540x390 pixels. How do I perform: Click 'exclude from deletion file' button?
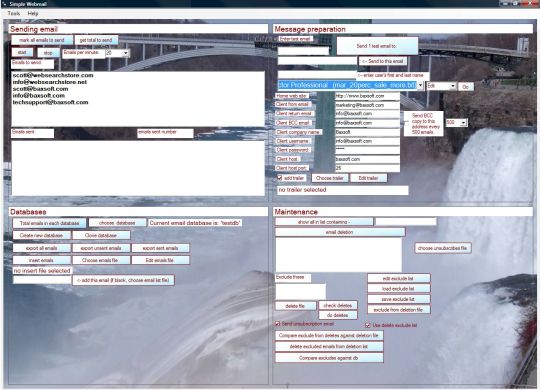tap(398, 310)
